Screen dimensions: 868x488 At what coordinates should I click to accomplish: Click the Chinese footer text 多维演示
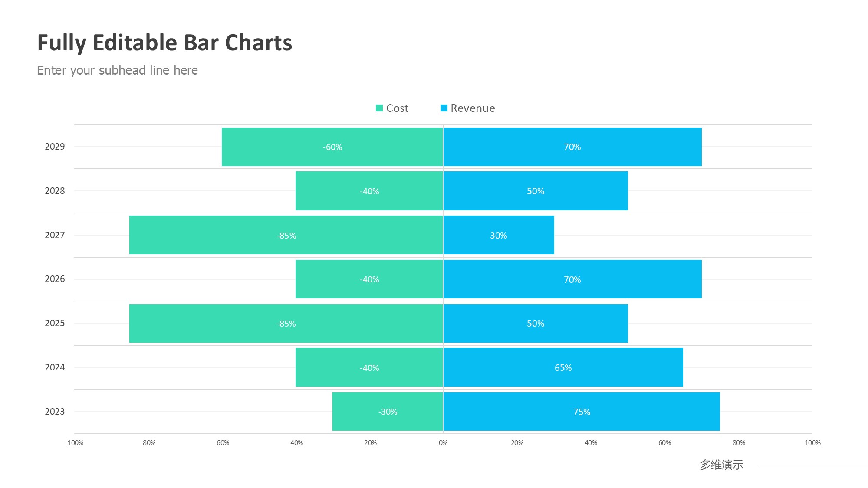pos(722,465)
